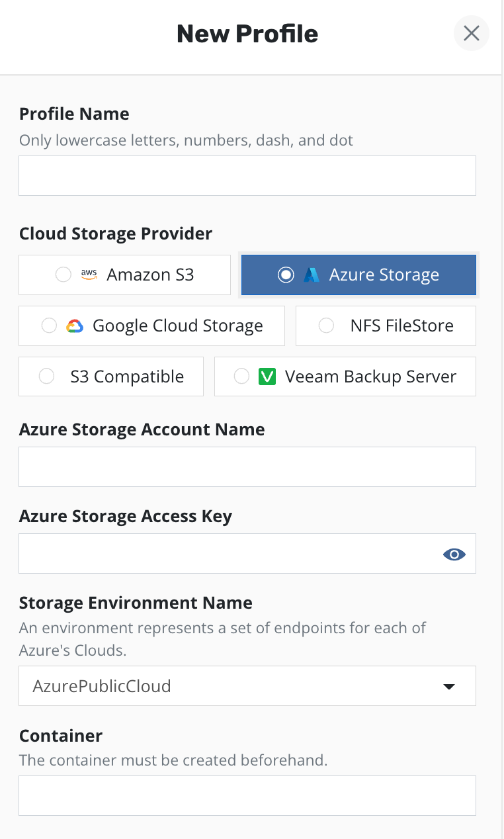The height and width of the screenshot is (839, 504).
Task: Select the S3 Compatible radio button
Action: coord(47,376)
